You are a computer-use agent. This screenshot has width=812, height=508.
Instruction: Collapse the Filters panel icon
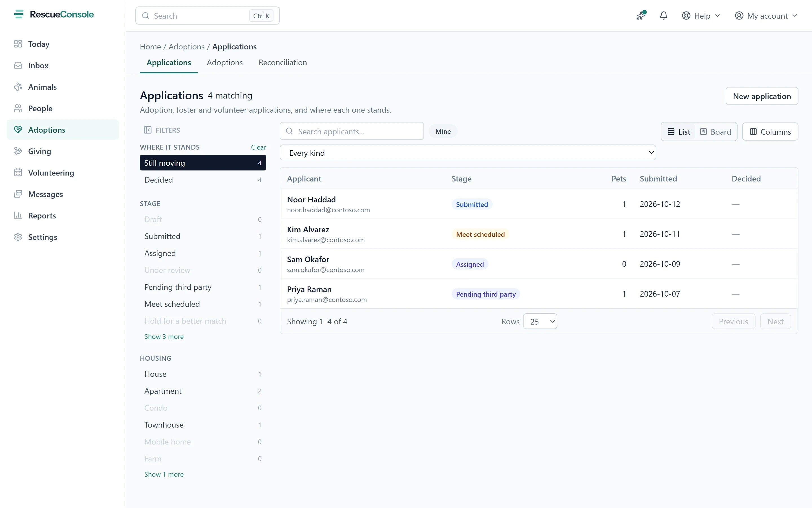click(148, 130)
